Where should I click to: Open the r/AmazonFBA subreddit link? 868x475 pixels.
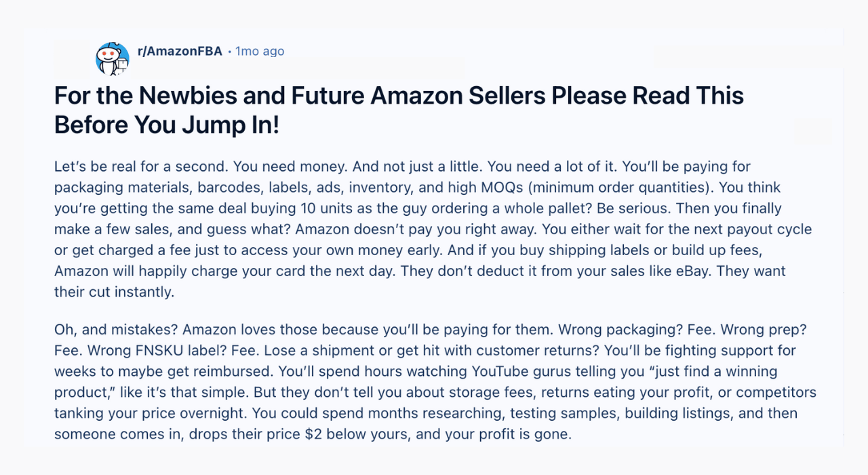tap(180, 52)
